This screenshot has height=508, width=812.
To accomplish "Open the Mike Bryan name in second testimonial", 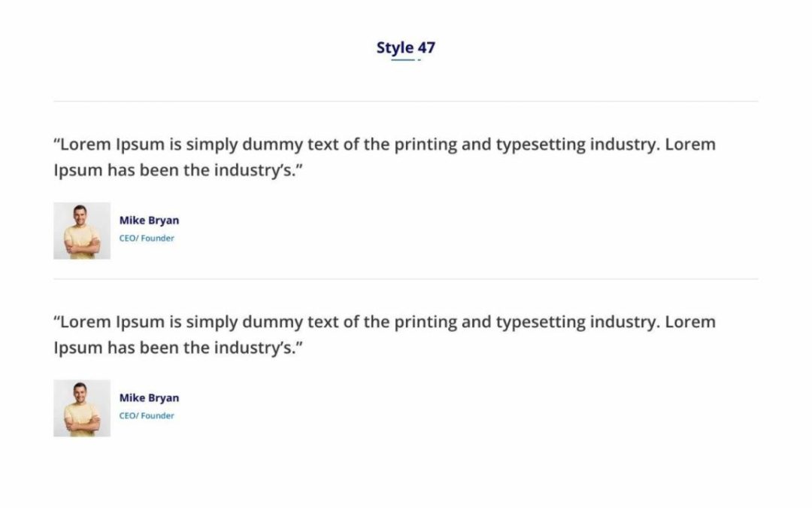I will [149, 398].
